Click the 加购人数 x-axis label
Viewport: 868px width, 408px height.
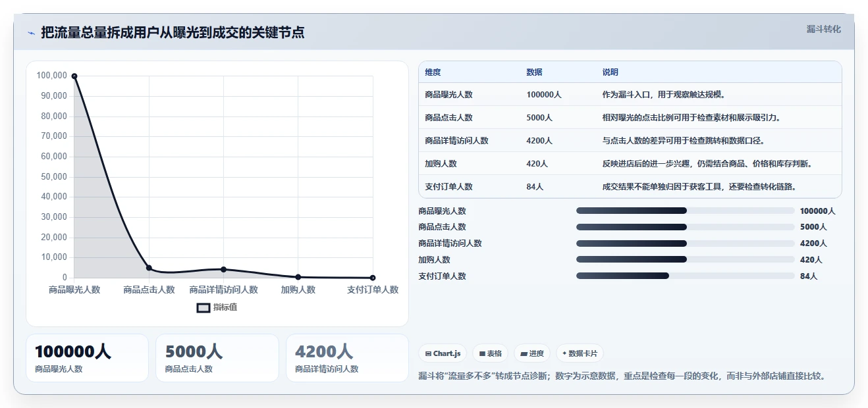pos(298,290)
